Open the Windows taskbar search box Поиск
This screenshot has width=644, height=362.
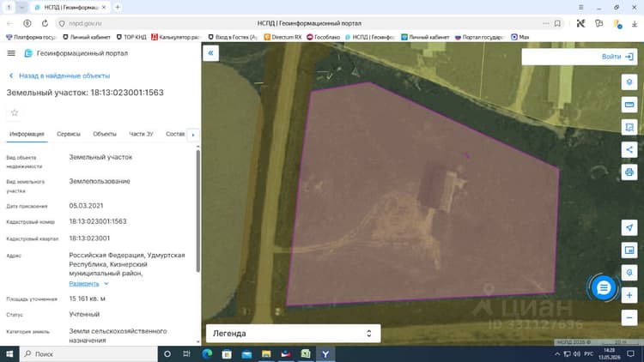[x=88, y=353]
